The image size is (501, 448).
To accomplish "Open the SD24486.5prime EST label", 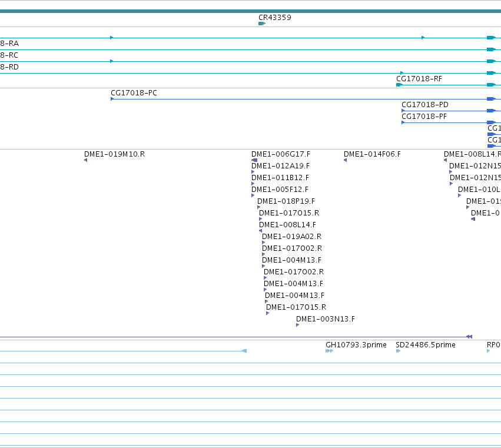I will coord(426,345).
